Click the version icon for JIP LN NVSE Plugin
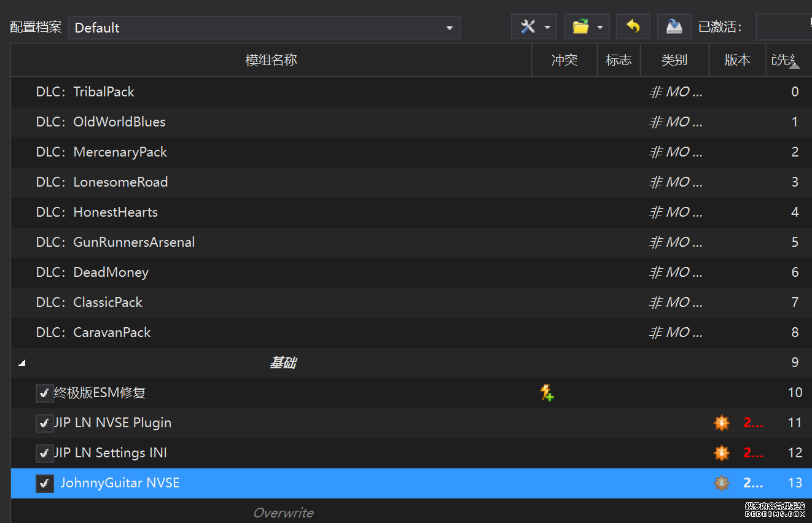This screenshot has height=523, width=812. (x=721, y=423)
